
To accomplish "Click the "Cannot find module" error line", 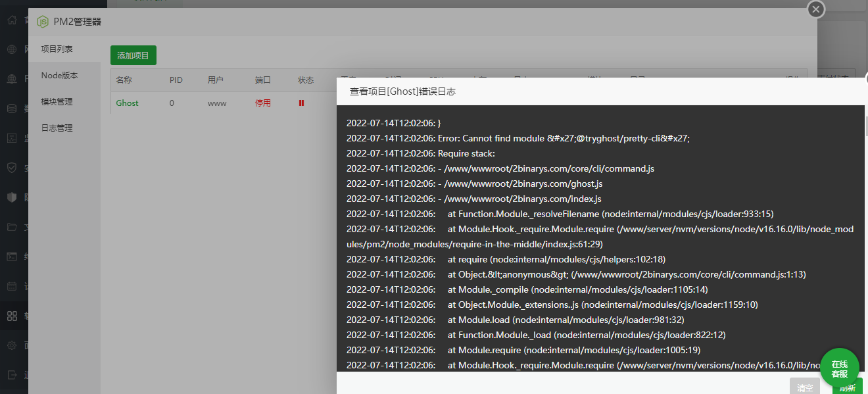I will point(518,138).
